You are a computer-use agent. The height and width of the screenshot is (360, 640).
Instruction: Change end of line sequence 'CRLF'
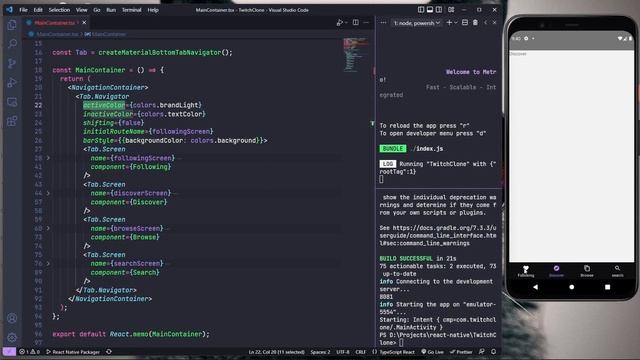(x=360, y=352)
